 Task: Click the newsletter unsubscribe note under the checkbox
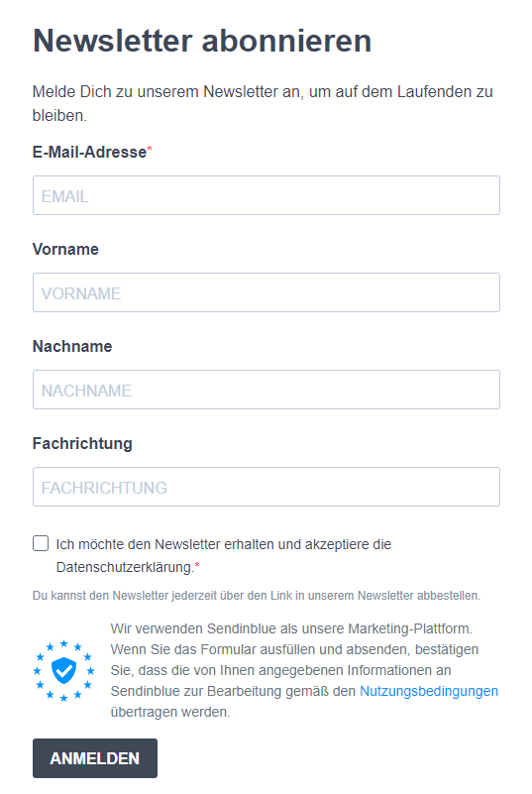tap(257, 596)
